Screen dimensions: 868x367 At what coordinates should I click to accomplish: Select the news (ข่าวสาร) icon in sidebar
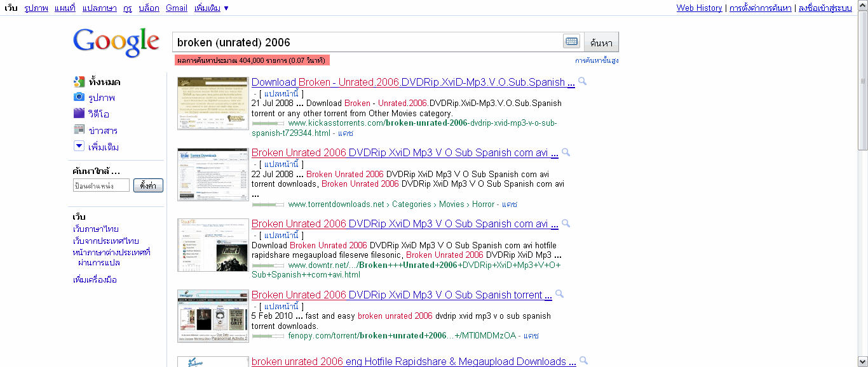(x=79, y=130)
